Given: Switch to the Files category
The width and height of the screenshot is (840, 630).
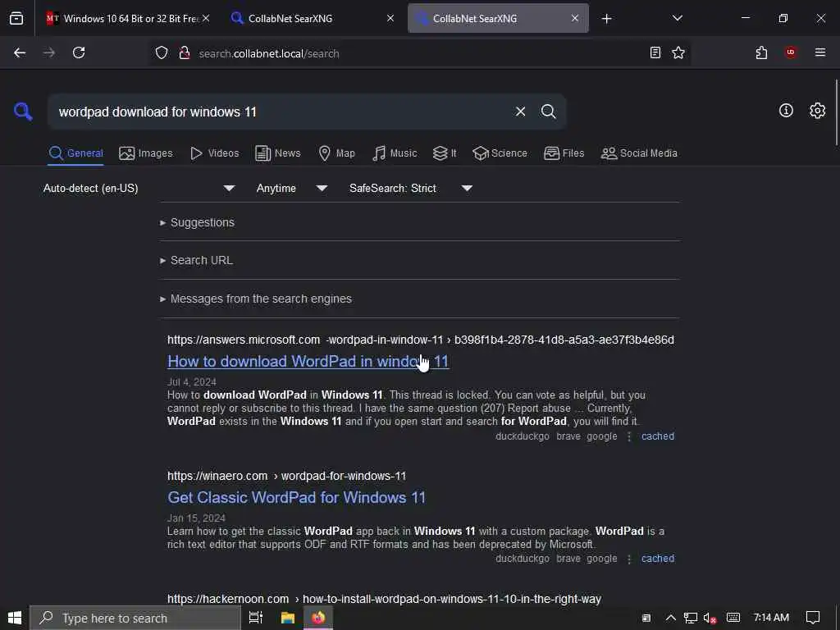Looking at the screenshot, I should 564,153.
